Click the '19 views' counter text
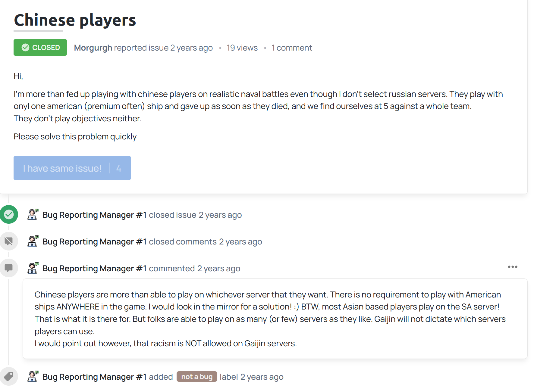The image size is (534, 392). coord(242,48)
